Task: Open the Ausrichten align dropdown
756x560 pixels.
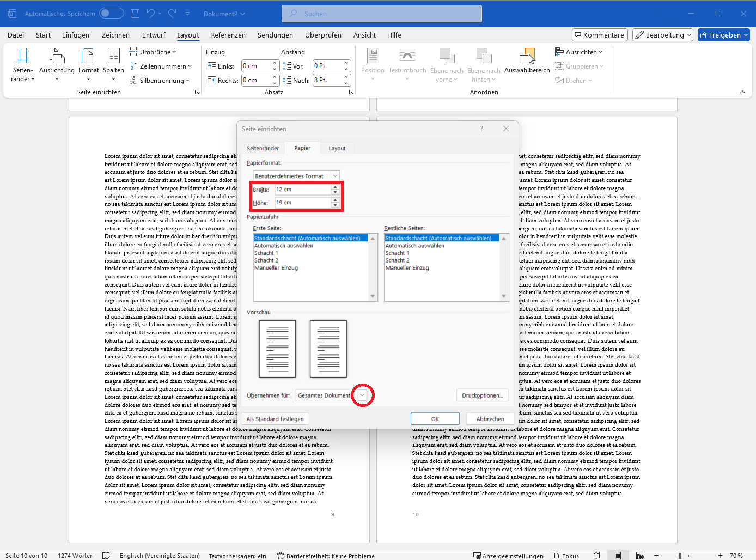Action: pyautogui.click(x=578, y=52)
